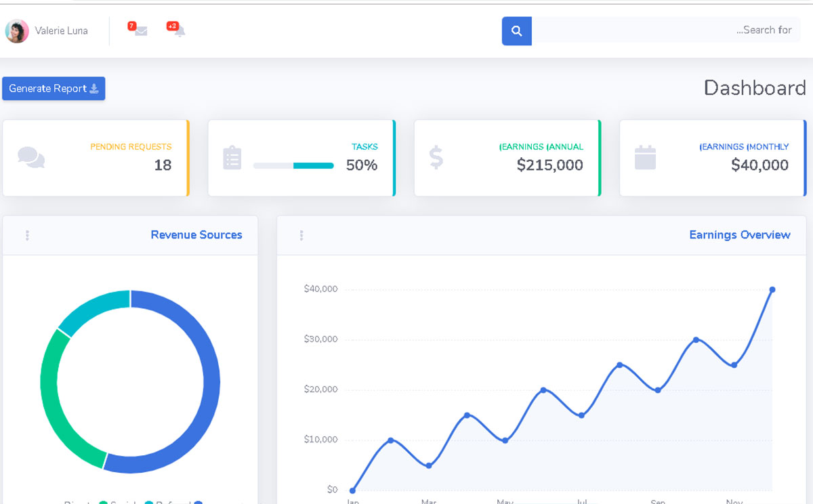Click Valerie Luna's profile avatar
The width and height of the screenshot is (813, 504).
17,30
